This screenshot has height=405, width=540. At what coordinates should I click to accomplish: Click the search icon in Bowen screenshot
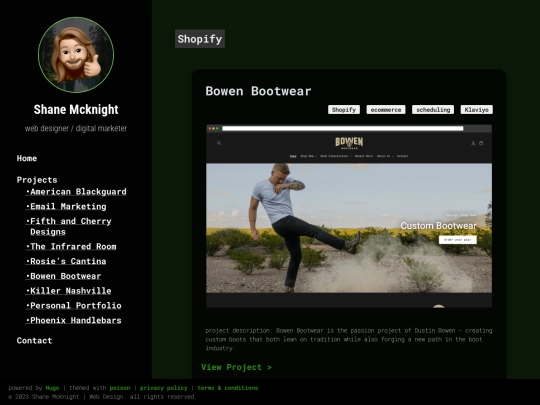pyautogui.click(x=219, y=143)
